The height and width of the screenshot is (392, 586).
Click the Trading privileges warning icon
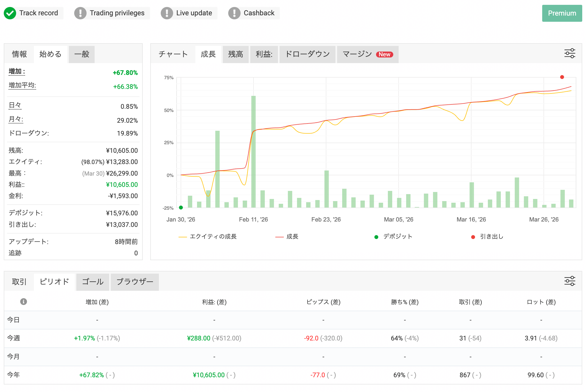pos(80,13)
